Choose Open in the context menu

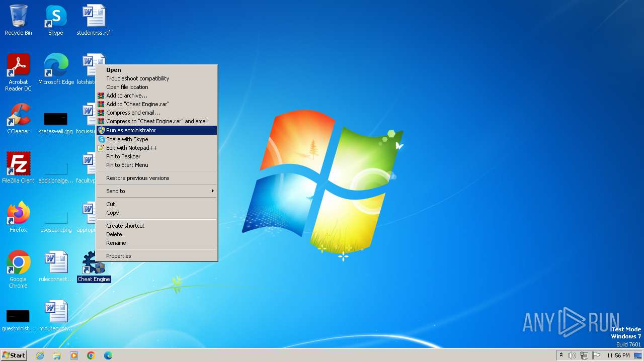[156, 70]
